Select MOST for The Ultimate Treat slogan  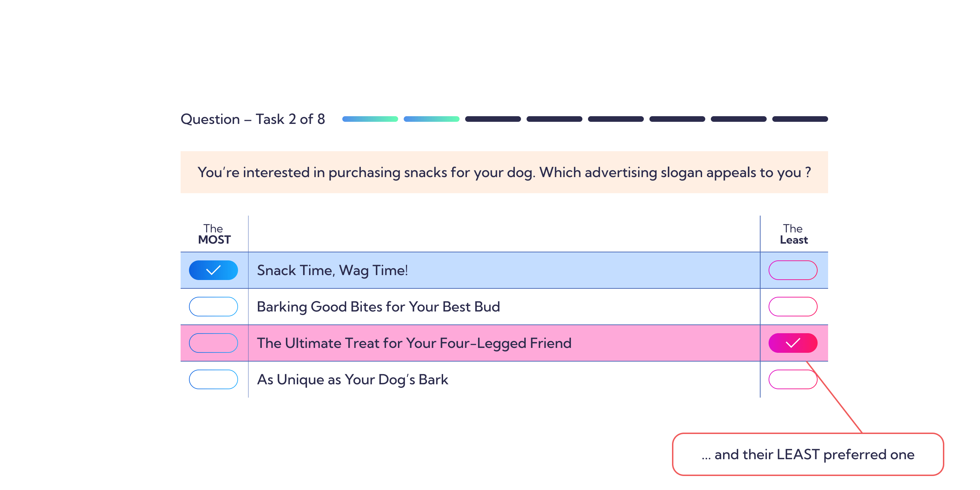click(x=213, y=343)
